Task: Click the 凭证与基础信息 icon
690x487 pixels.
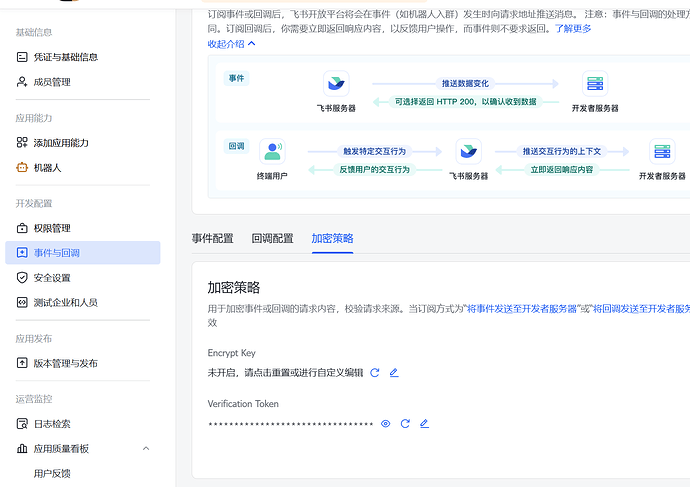Action: click(x=22, y=57)
